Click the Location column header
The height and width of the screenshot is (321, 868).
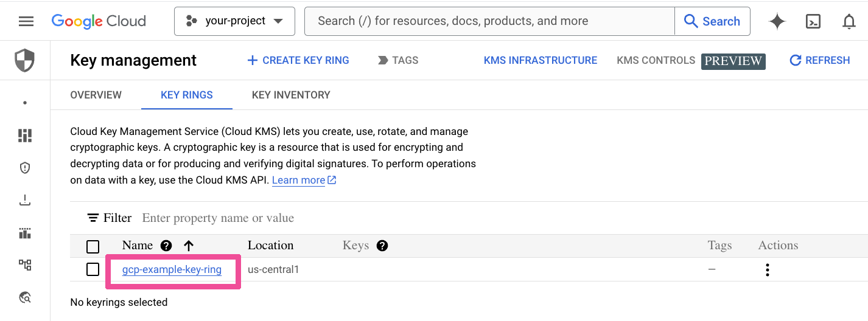click(271, 246)
